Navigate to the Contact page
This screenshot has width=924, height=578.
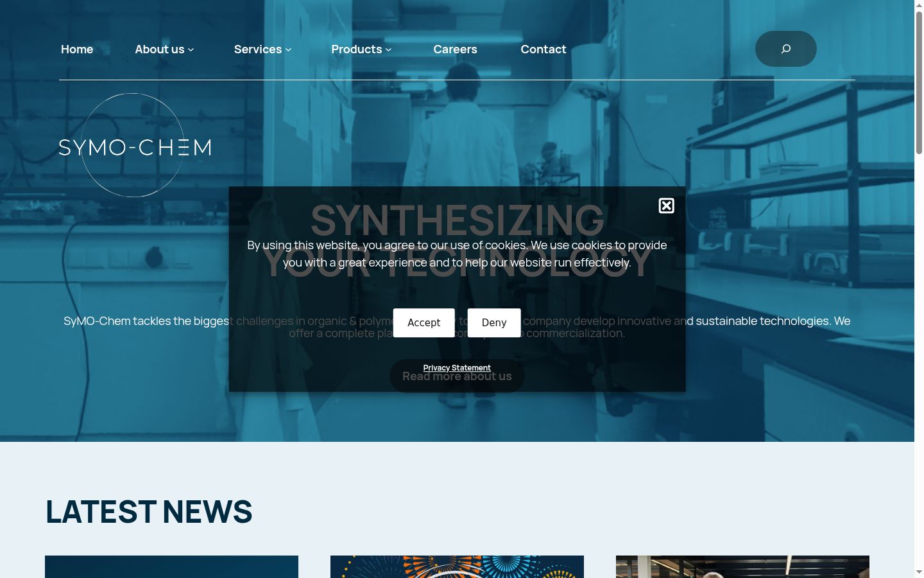[543, 49]
